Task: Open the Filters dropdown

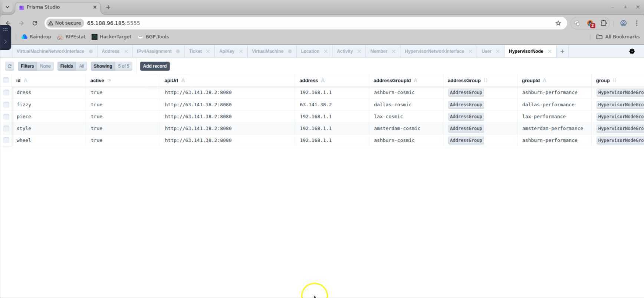Action: 36,66
